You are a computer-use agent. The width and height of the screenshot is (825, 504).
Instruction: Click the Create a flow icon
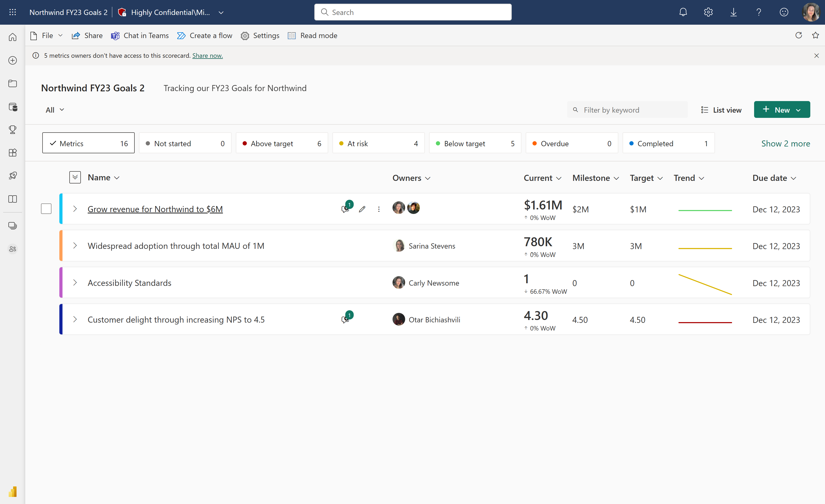[181, 35]
